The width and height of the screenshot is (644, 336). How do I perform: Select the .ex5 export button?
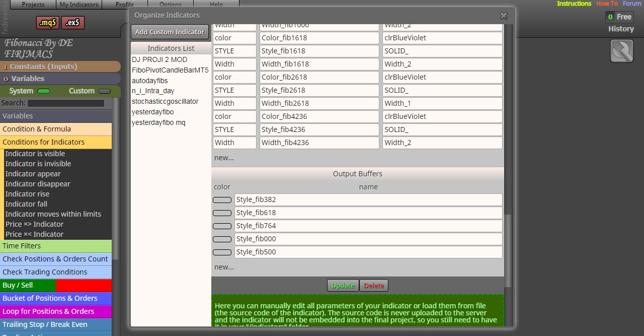point(73,23)
